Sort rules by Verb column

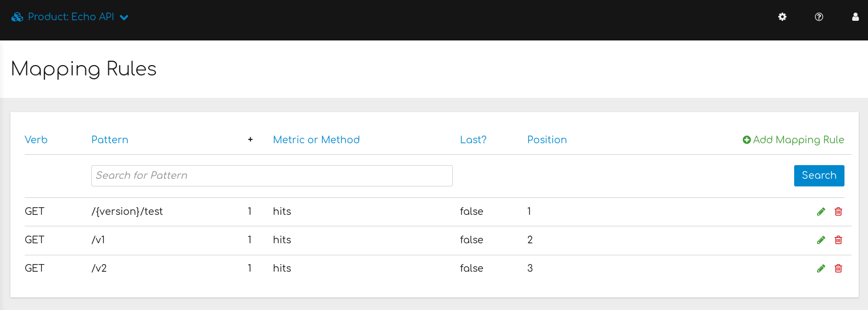[x=36, y=140]
